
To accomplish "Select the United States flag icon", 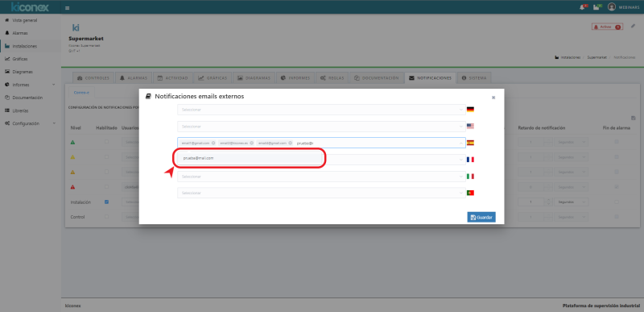I will (470, 127).
